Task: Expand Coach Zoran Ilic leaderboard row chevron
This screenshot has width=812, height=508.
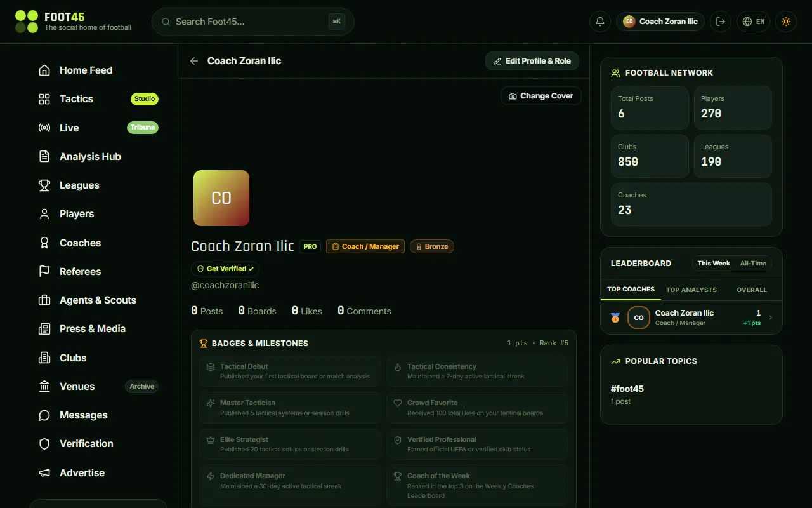Action: click(771, 317)
